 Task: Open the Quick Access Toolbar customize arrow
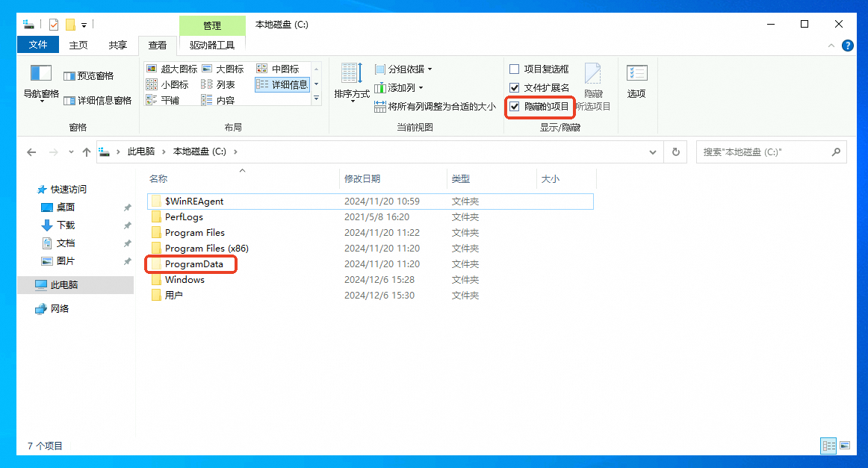84,24
